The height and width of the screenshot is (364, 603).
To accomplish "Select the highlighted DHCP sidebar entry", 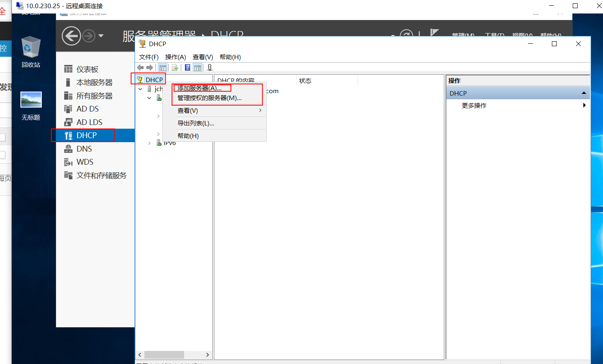I will point(95,135).
